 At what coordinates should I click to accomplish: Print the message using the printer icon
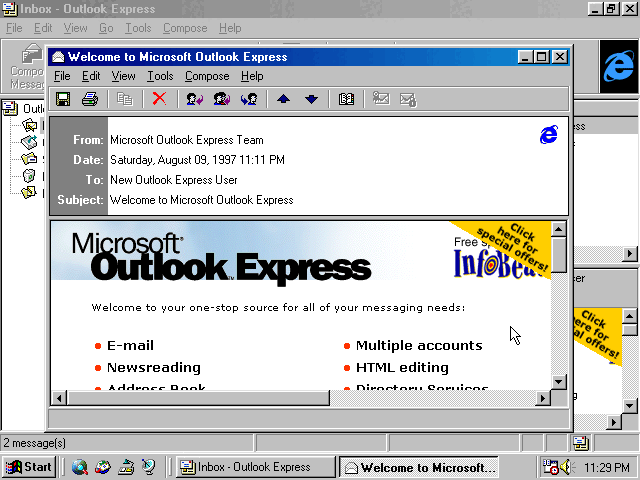tap(90, 99)
